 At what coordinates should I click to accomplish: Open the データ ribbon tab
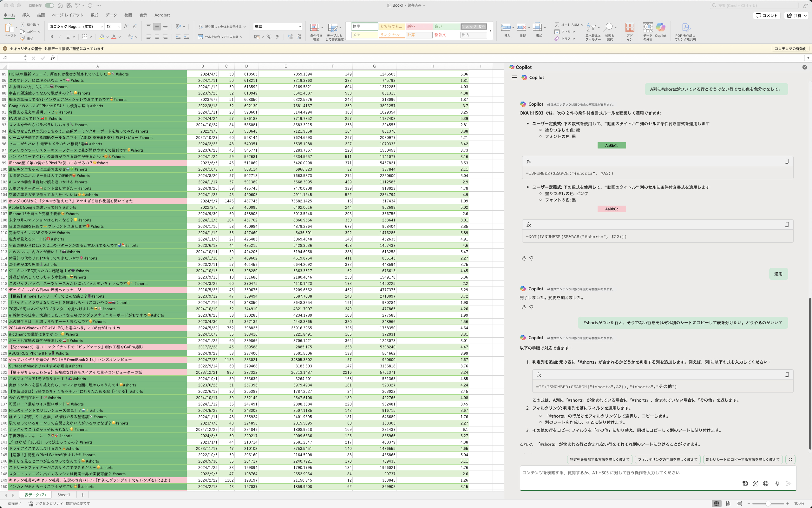111,15
